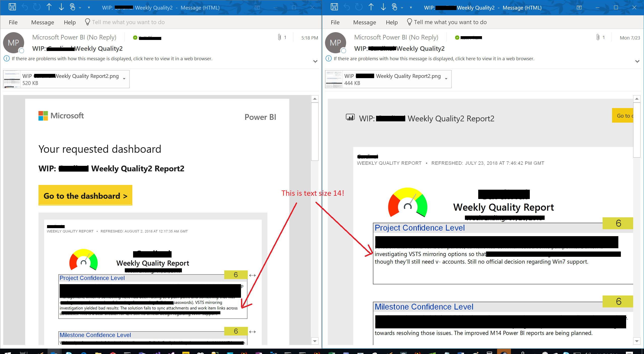Viewport: 644px width, 354px height.
Task: Click Next Item down arrow in left window
Action: 61,7
